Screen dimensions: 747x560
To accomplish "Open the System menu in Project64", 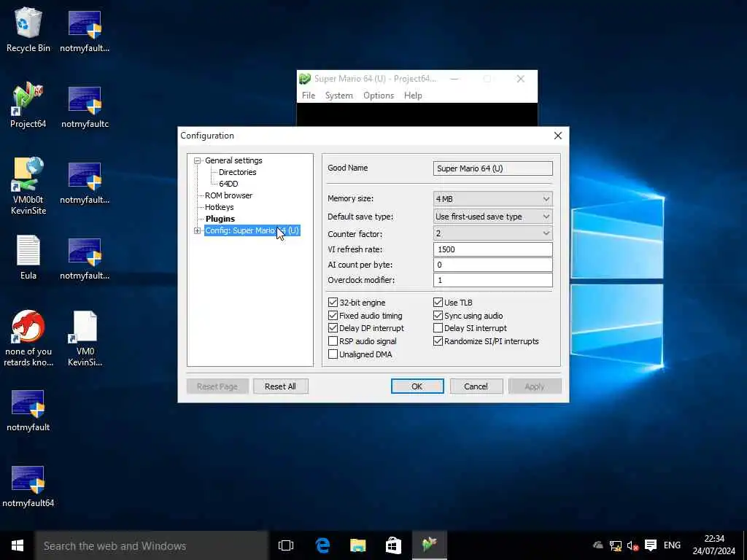I will (338, 96).
